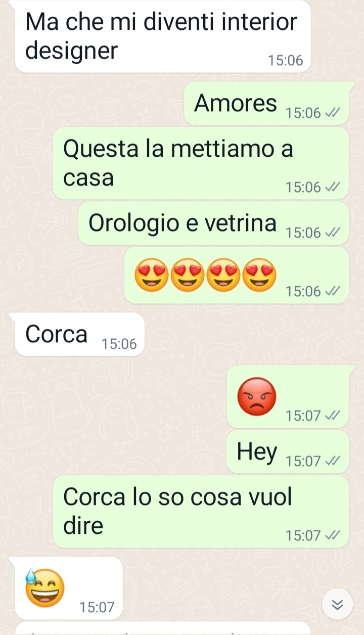Tap the first heart-eyes emoji

[152, 275]
